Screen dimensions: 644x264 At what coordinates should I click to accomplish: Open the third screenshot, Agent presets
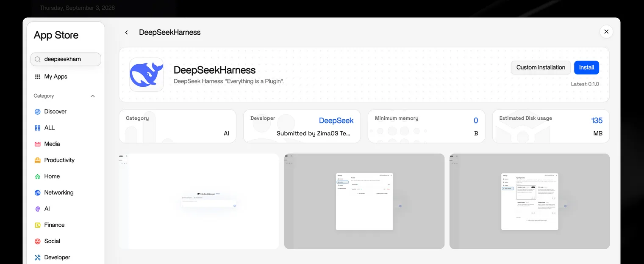tap(530, 201)
